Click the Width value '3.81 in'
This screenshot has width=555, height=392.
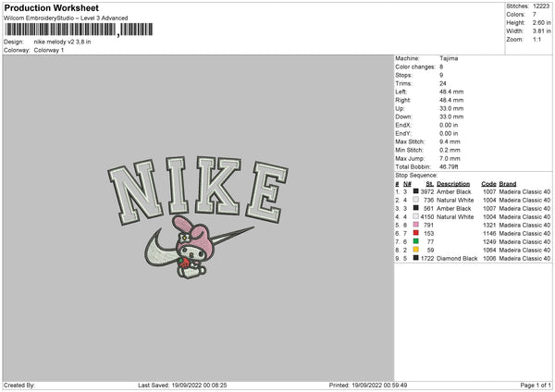[542, 31]
